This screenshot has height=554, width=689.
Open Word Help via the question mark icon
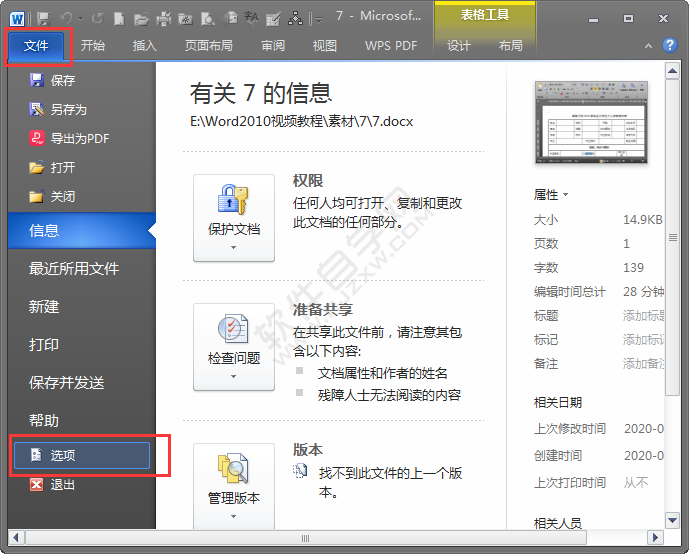[670, 45]
